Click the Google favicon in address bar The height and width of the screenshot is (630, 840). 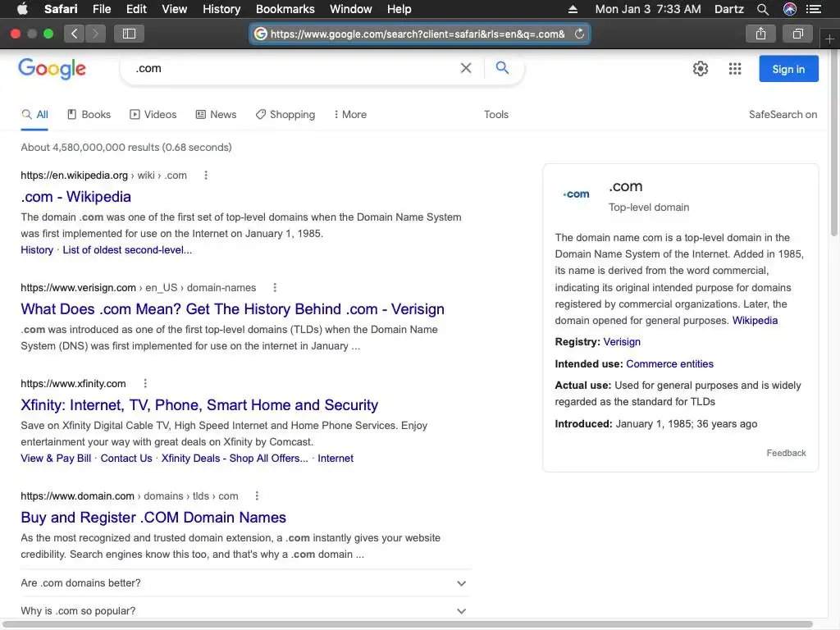(x=260, y=34)
